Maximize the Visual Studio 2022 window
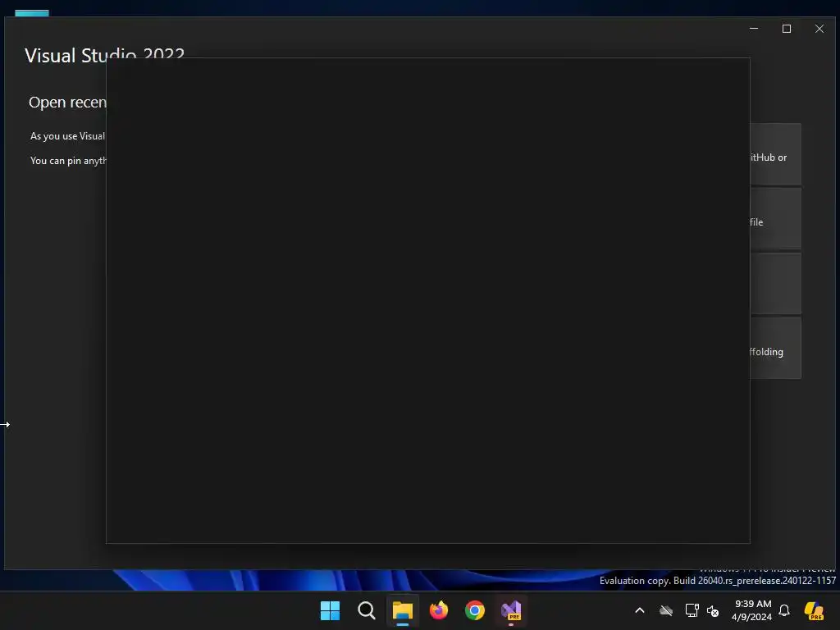Screen dimensions: 840x630 coord(787,29)
